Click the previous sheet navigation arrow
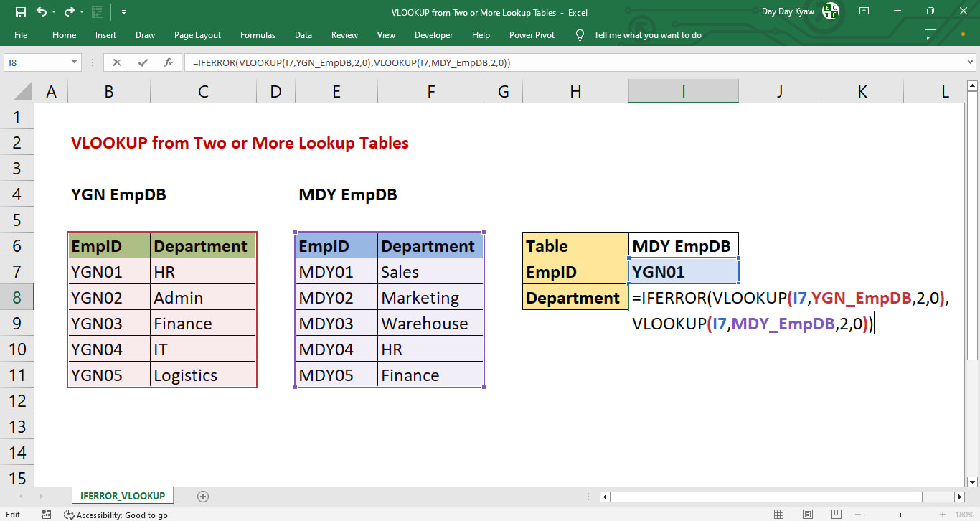The height and width of the screenshot is (521, 980). [20, 496]
